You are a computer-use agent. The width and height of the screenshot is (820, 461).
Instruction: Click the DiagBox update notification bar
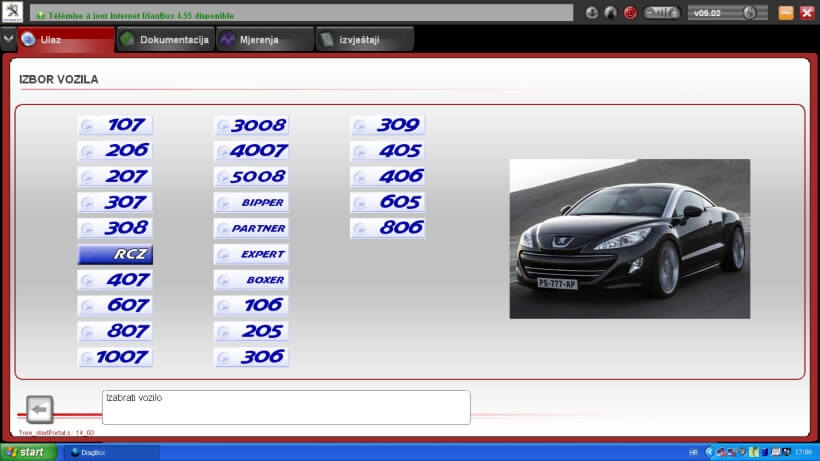(x=302, y=13)
